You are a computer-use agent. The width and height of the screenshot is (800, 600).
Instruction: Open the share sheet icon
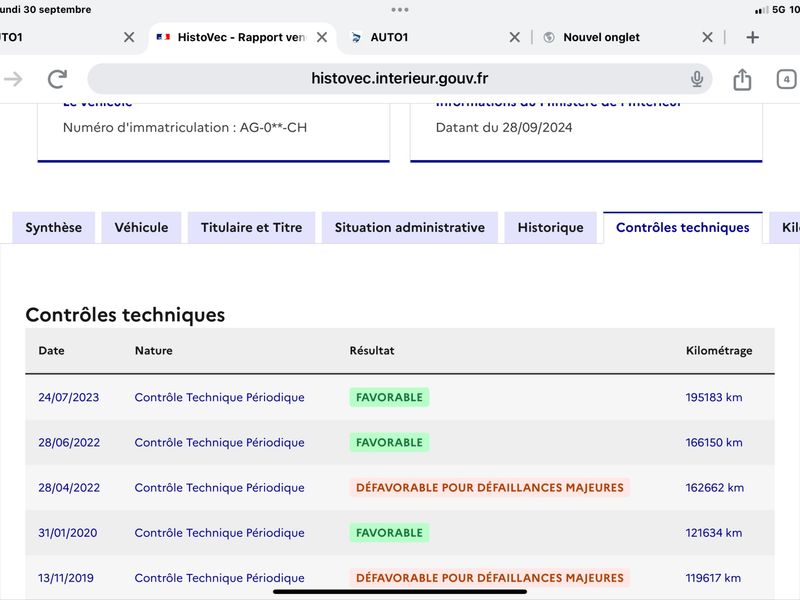click(742, 79)
